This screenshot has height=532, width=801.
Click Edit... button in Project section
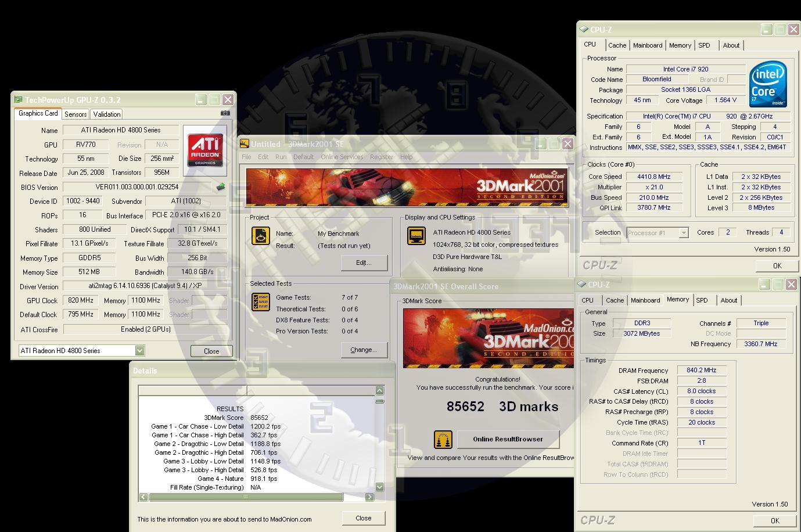coord(364,263)
